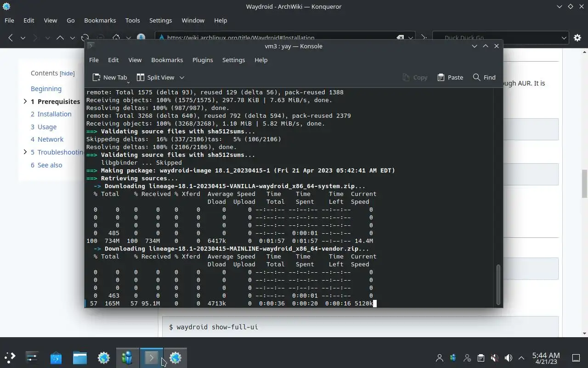The width and height of the screenshot is (588, 368).
Task: Open Discover software store in taskbar
Action: point(56,357)
